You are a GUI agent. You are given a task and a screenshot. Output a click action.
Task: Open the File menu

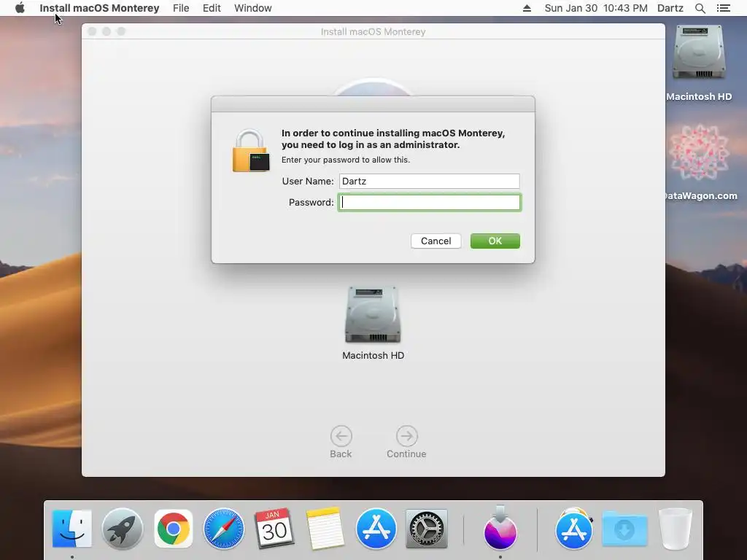181,8
